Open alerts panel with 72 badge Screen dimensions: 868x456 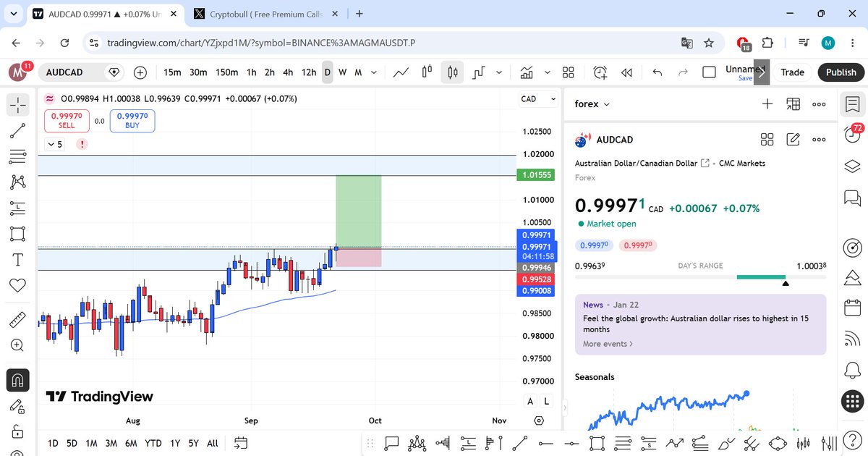pos(853,135)
